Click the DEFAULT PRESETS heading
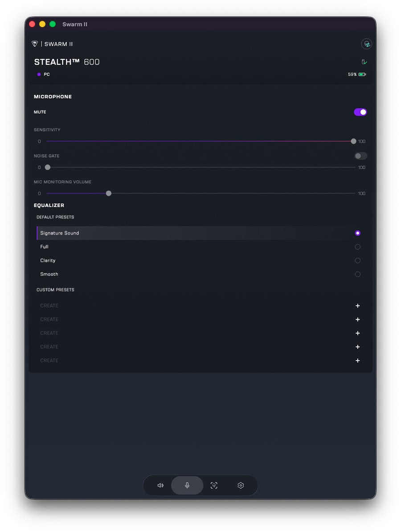The width and height of the screenshot is (401, 532). (x=55, y=217)
